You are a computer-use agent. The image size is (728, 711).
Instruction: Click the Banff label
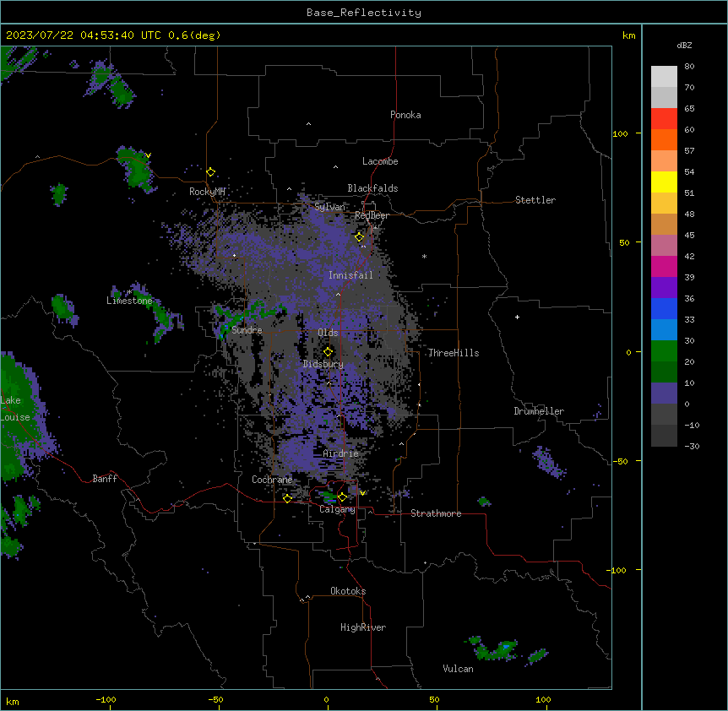[x=105, y=479]
